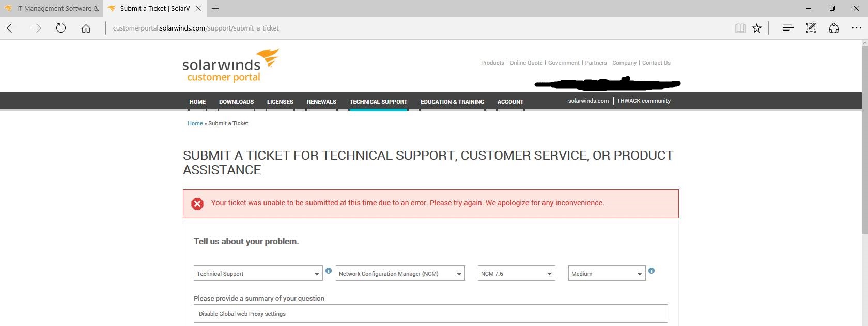Toggle reading view book icon
The height and width of the screenshot is (326, 868).
pos(740,28)
